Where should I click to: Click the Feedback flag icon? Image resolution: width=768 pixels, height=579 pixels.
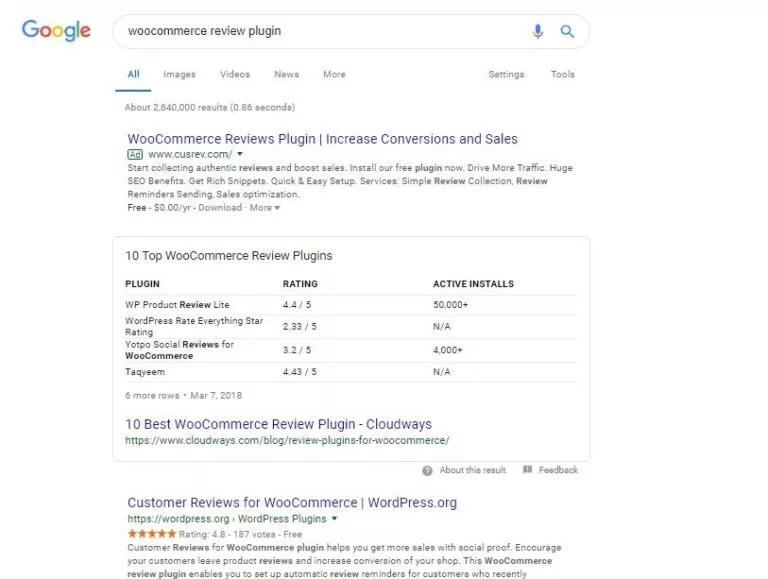527,470
